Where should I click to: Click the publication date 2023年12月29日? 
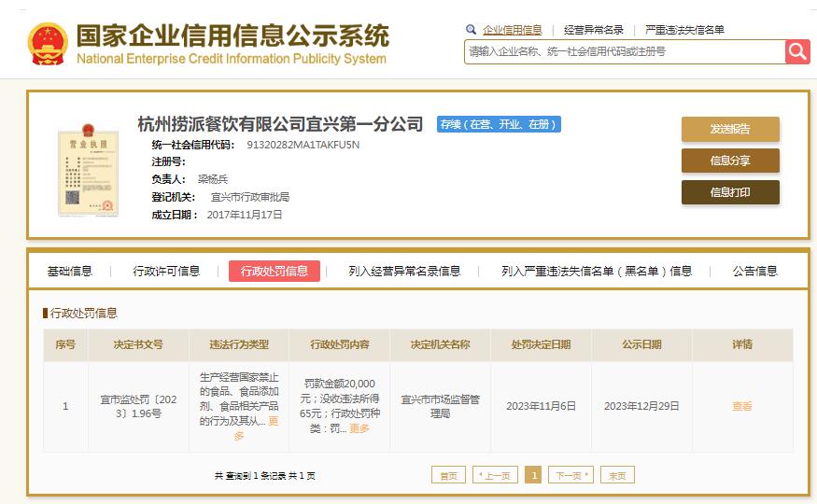point(641,406)
